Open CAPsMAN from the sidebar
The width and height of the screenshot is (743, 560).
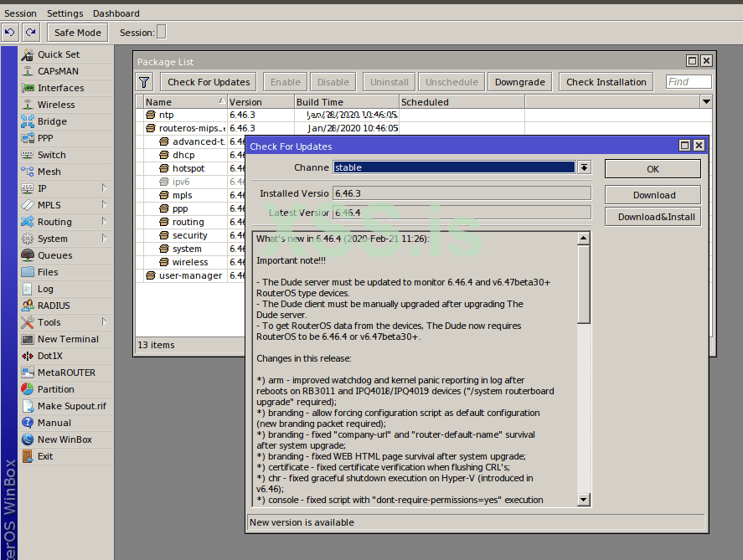point(58,71)
